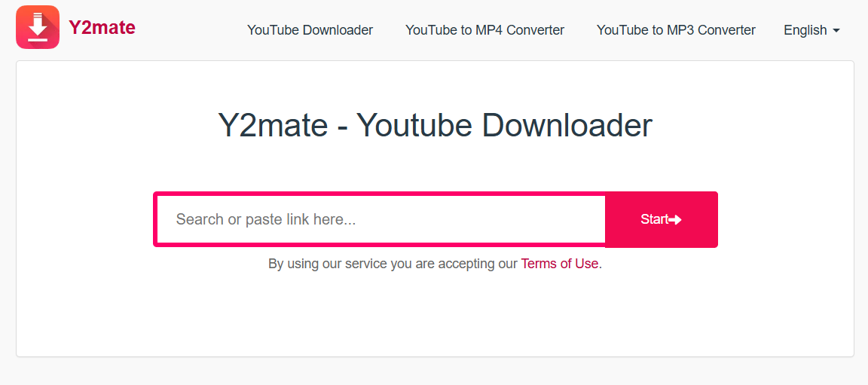This screenshot has height=385, width=868.
Task: Go to YouTube to MP4 Converter
Action: [x=485, y=30]
